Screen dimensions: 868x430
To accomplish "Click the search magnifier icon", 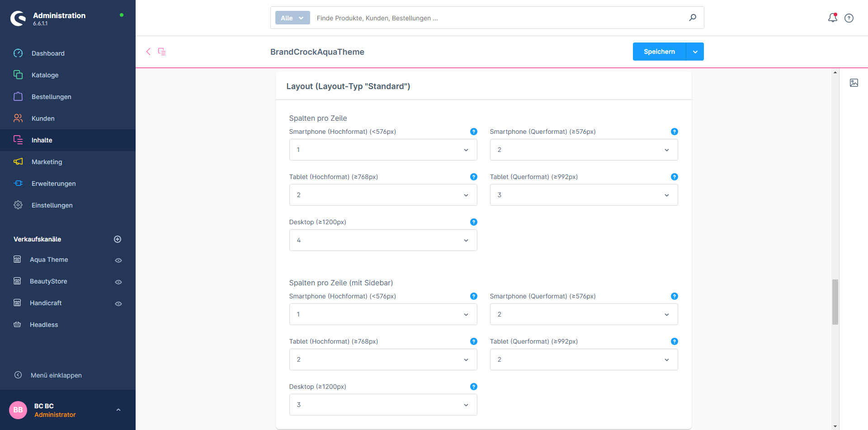I will [693, 18].
